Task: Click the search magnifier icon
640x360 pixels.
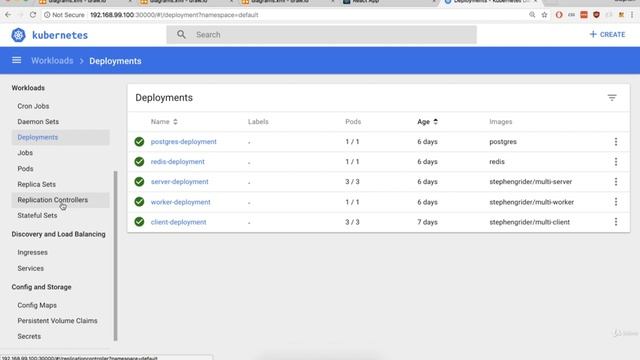Action: [x=181, y=35]
